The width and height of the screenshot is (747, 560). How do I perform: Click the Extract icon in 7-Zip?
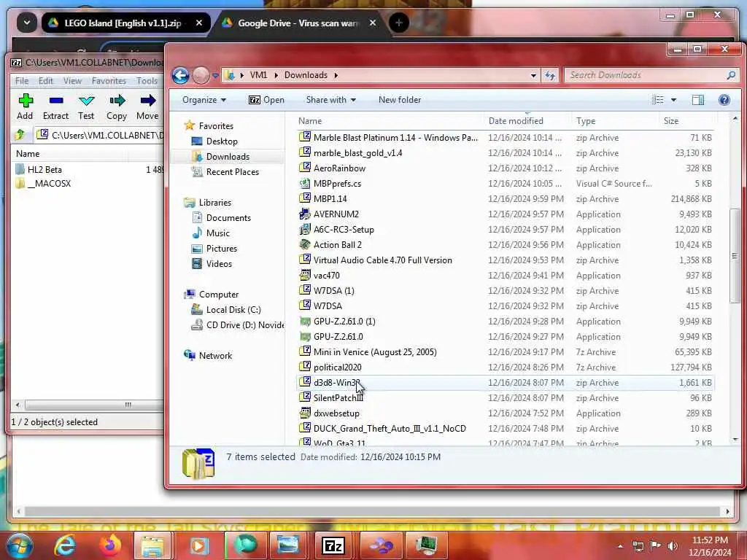55,106
